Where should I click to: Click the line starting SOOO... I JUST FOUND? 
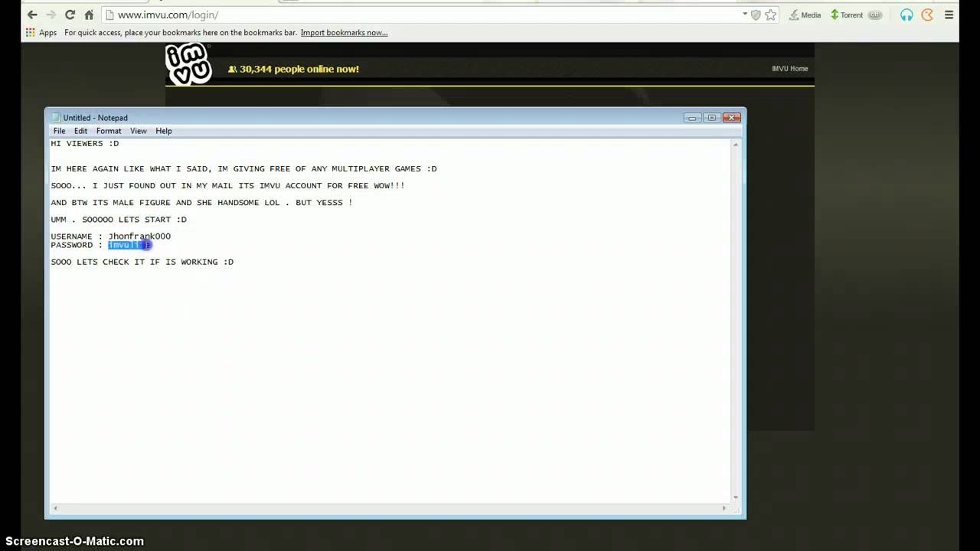tap(227, 185)
